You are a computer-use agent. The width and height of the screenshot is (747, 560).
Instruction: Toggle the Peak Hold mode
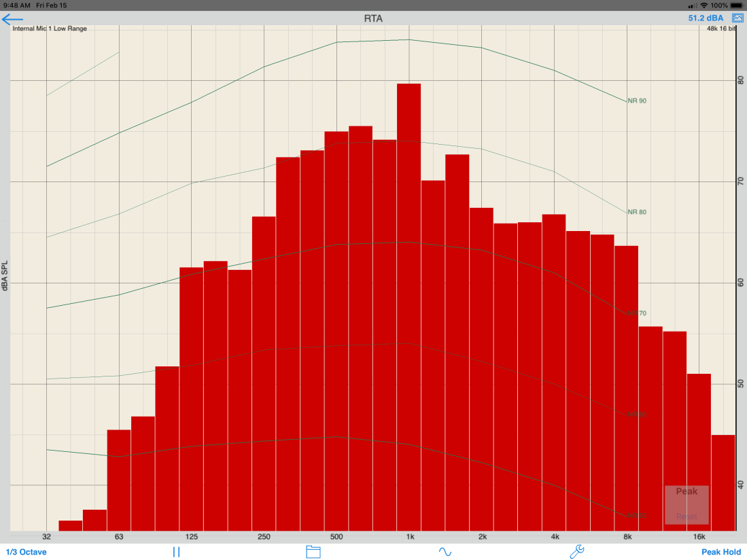(721, 552)
